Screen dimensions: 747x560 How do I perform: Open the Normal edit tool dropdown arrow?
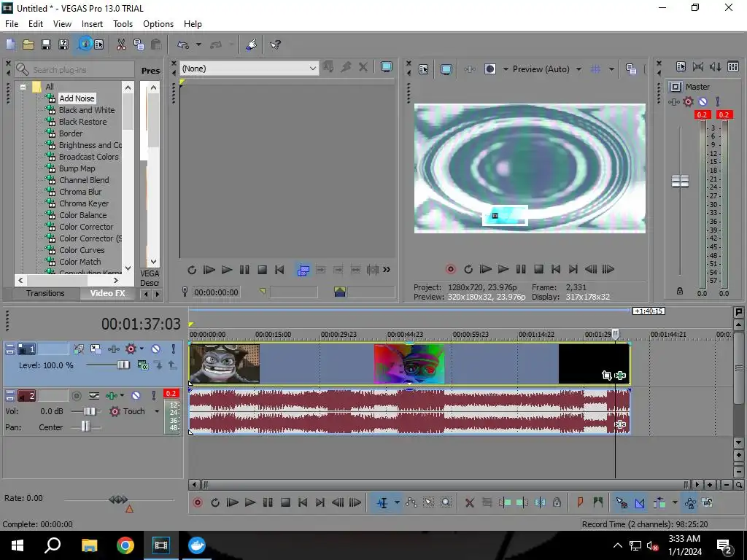click(x=397, y=502)
